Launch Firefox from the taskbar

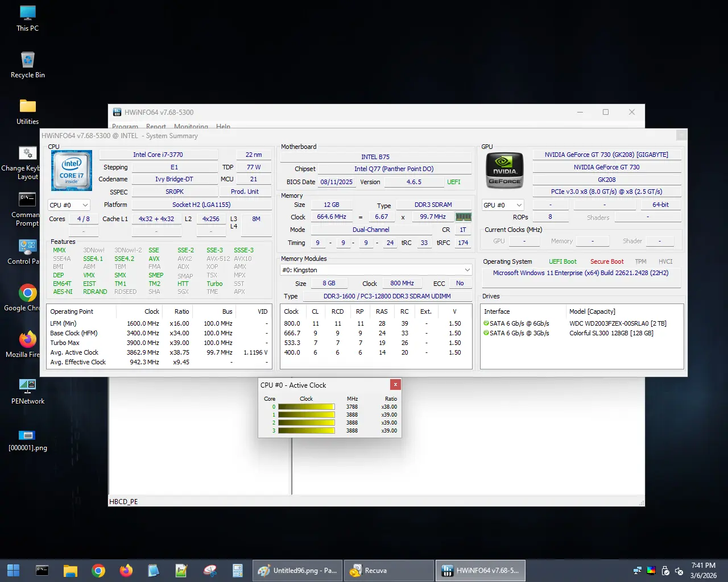click(x=126, y=571)
